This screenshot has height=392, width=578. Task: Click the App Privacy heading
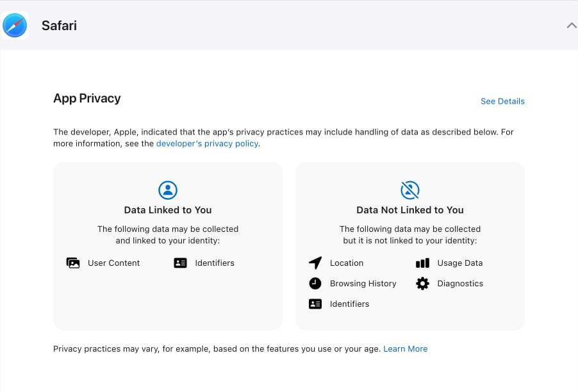pyautogui.click(x=87, y=98)
